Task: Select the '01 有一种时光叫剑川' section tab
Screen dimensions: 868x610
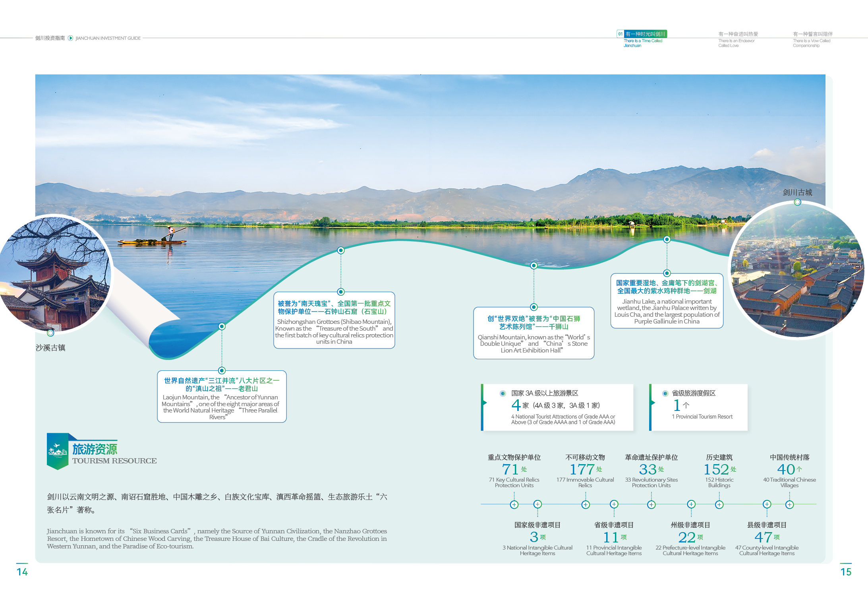Action: click(x=642, y=34)
